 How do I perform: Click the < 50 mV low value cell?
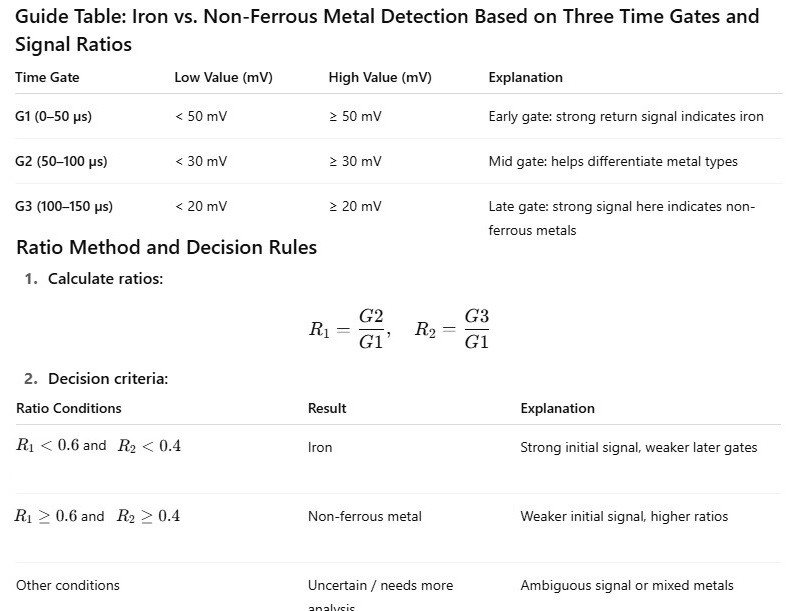tap(201, 116)
